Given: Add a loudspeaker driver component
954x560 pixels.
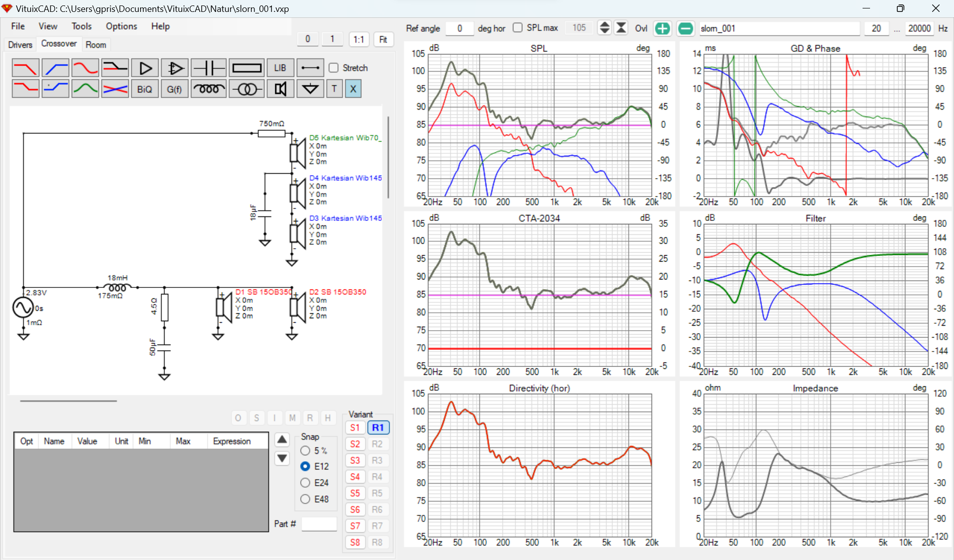Looking at the screenshot, I should coord(280,89).
